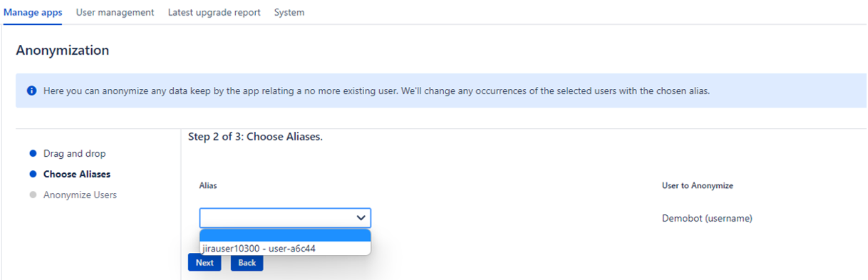Click Demobot (username) entry

707,218
